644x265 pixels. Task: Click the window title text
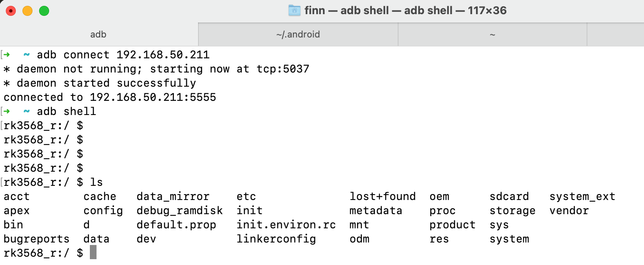pyautogui.click(x=406, y=10)
